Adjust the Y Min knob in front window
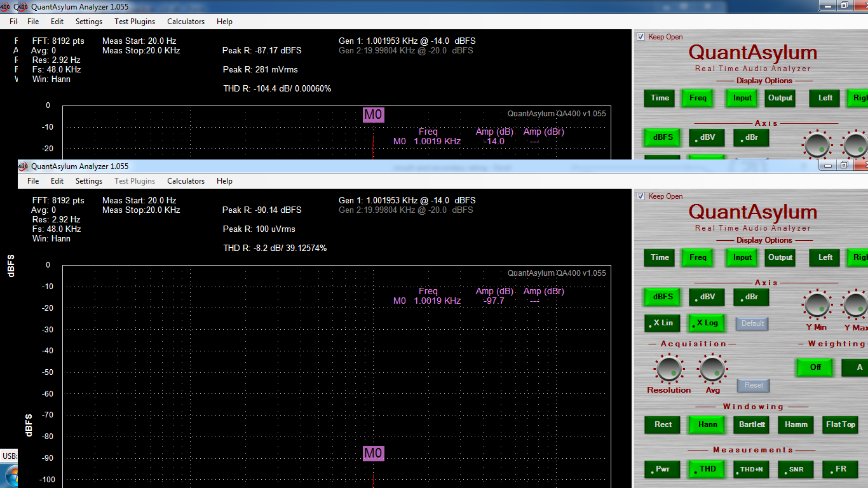868x488 pixels. coord(817,305)
